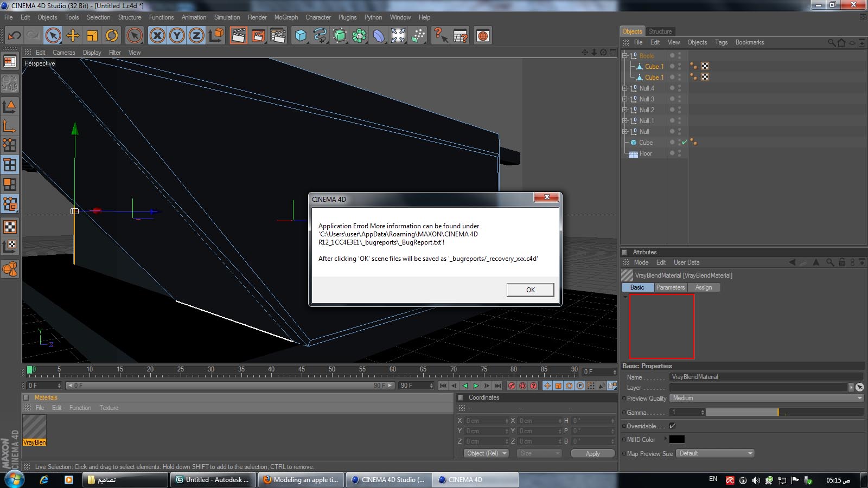
Task: Toggle Z axis lock icon
Action: [196, 36]
